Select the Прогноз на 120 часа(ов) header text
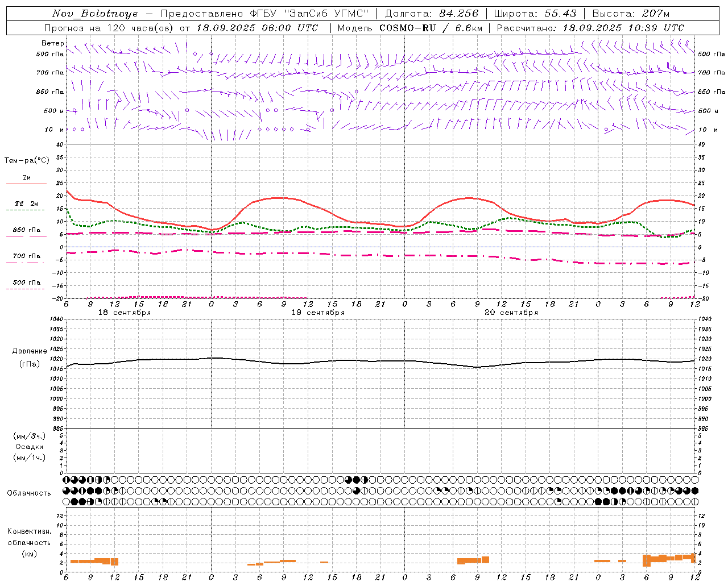This screenshot has width=728, height=582. [110, 28]
